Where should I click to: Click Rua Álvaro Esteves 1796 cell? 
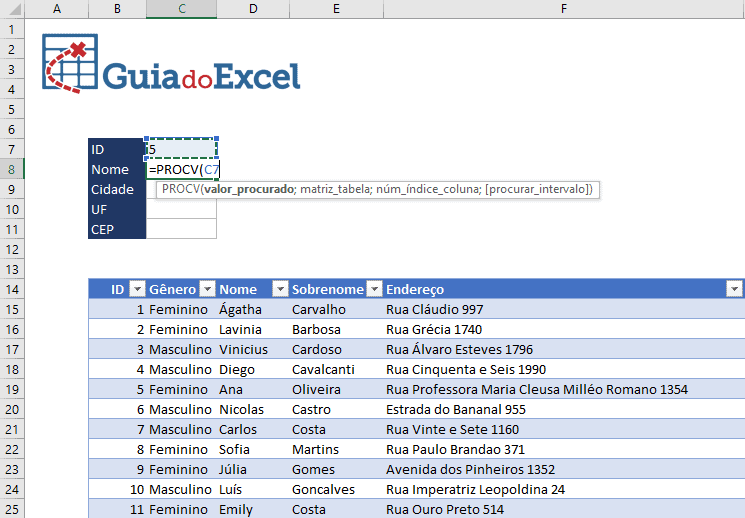(564, 349)
